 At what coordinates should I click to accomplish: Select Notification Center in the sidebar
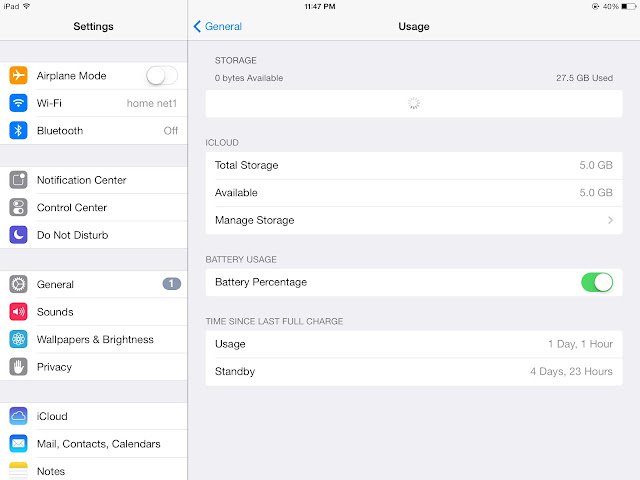(x=93, y=180)
